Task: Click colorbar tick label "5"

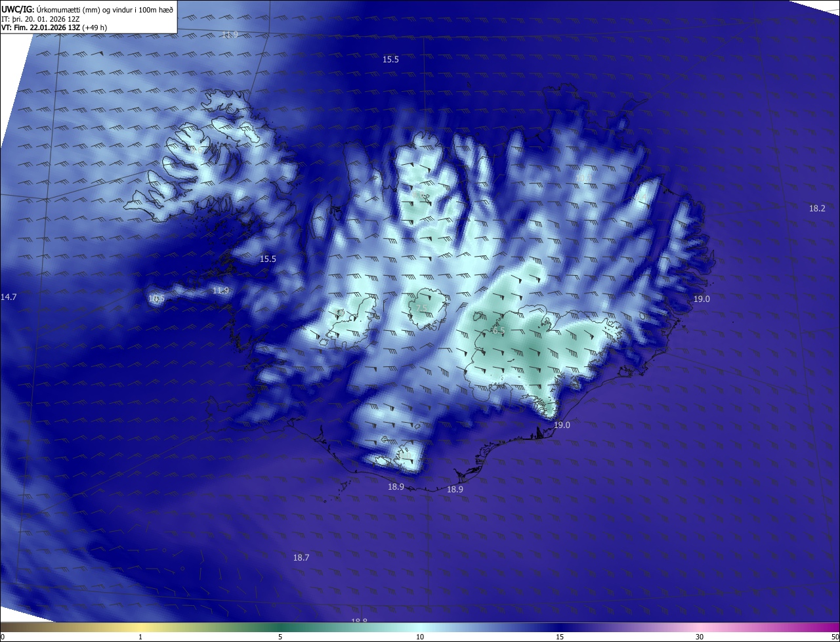Action: 280,637
